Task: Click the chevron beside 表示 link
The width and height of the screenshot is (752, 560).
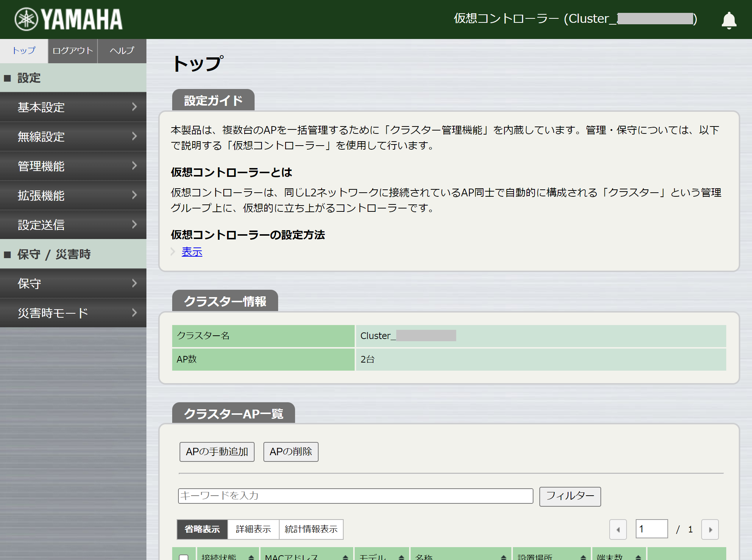Action: (173, 252)
